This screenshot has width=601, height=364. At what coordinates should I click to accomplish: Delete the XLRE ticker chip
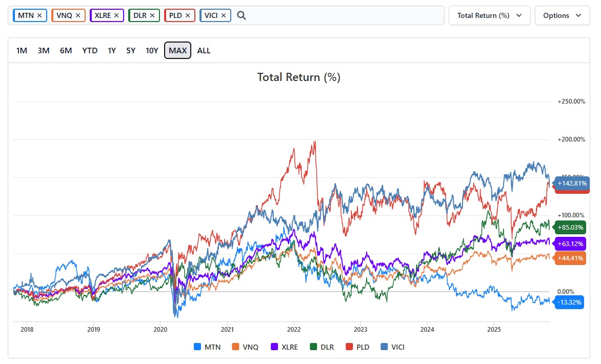tap(116, 15)
